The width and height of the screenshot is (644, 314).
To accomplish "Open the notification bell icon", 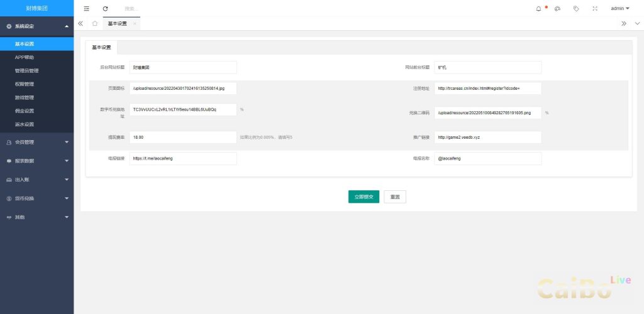I will (x=538, y=9).
